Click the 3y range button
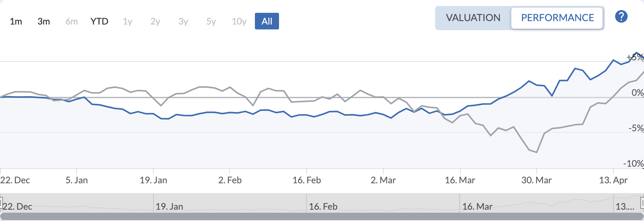 tap(183, 21)
